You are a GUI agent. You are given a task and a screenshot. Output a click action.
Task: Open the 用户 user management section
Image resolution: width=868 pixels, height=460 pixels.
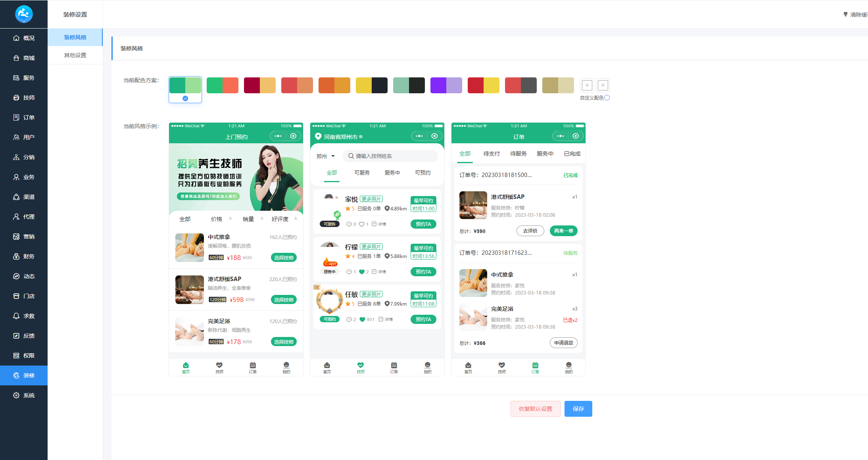[24, 137]
